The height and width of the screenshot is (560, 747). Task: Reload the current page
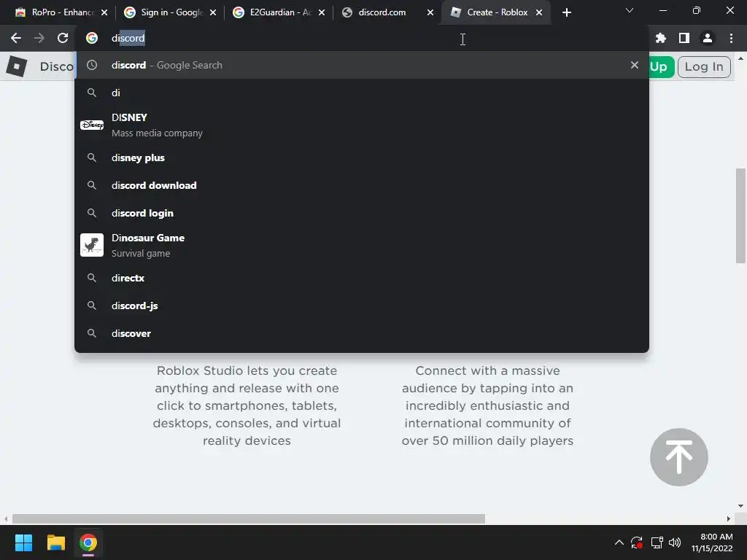63,38
